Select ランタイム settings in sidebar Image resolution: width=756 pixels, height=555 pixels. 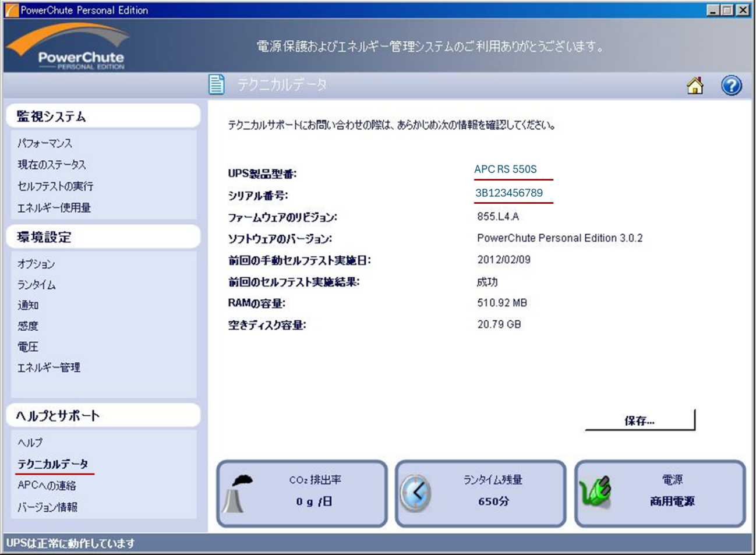pyautogui.click(x=36, y=285)
